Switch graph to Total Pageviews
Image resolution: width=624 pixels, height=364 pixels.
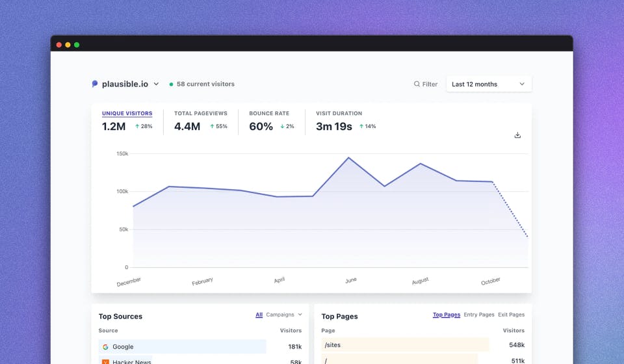200,113
